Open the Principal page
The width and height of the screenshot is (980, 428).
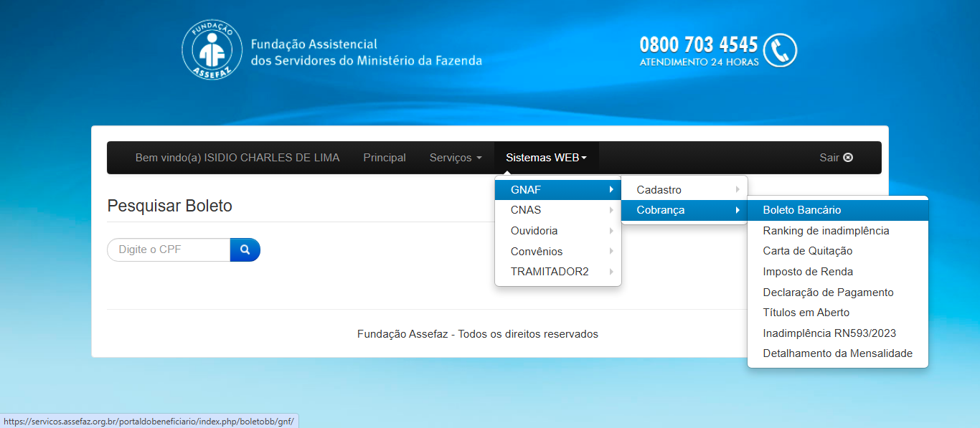click(385, 158)
